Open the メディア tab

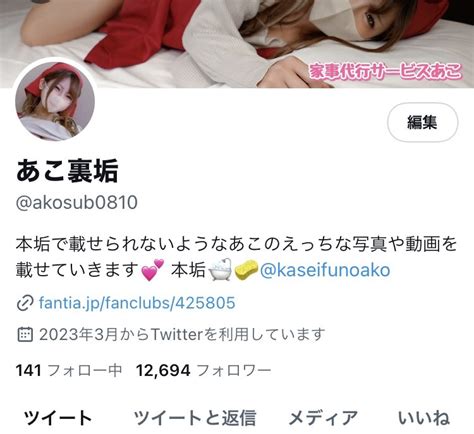tap(323, 418)
